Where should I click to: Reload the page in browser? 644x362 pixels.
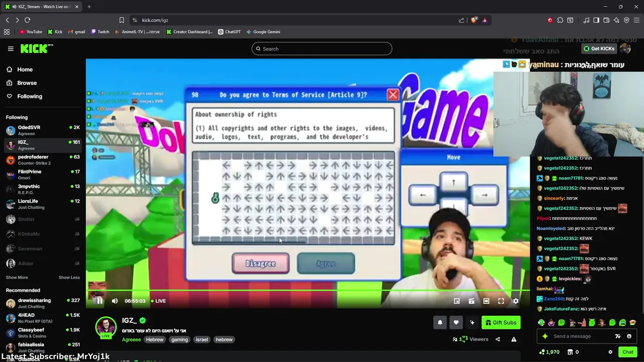(x=27, y=20)
